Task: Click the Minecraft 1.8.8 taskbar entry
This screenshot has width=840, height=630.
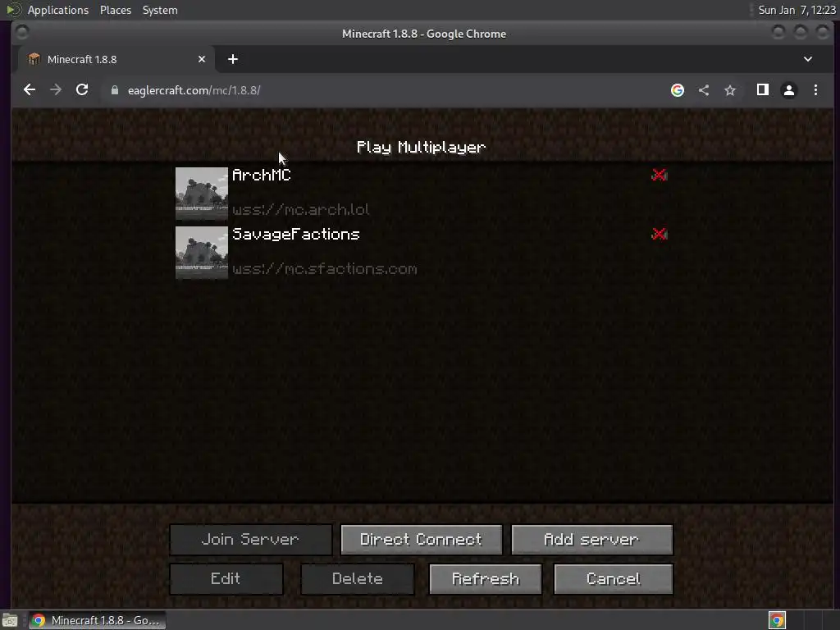Action: 97,620
